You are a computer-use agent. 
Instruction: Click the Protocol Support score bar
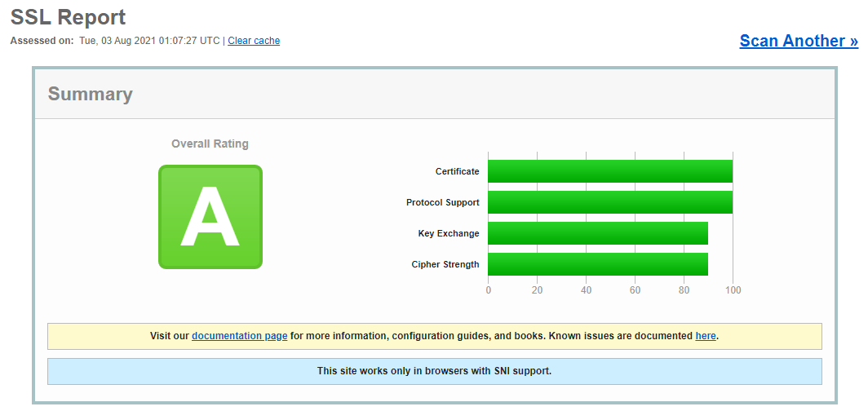click(610, 202)
